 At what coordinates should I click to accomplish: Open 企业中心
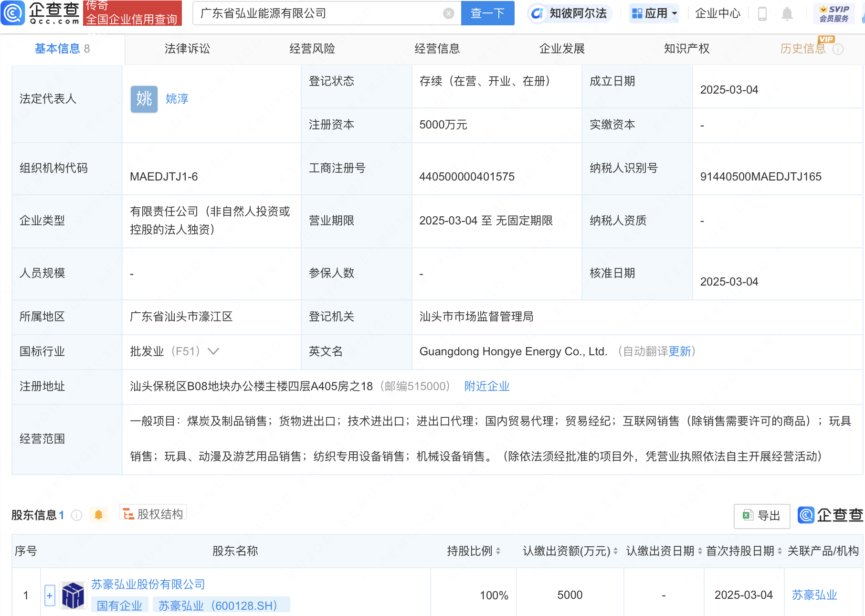coord(717,13)
